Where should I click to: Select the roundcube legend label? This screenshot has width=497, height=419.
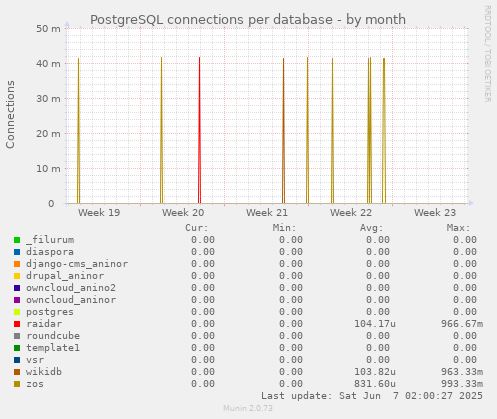click(x=53, y=336)
